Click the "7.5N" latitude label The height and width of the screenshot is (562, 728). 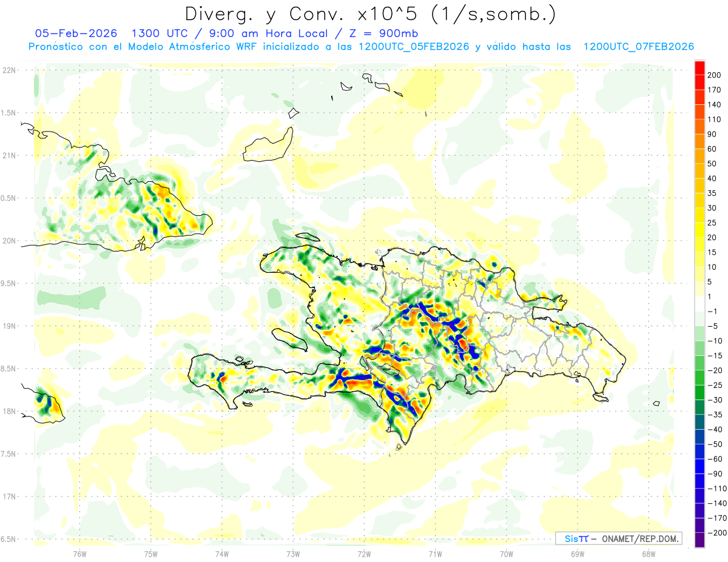(x=9, y=454)
